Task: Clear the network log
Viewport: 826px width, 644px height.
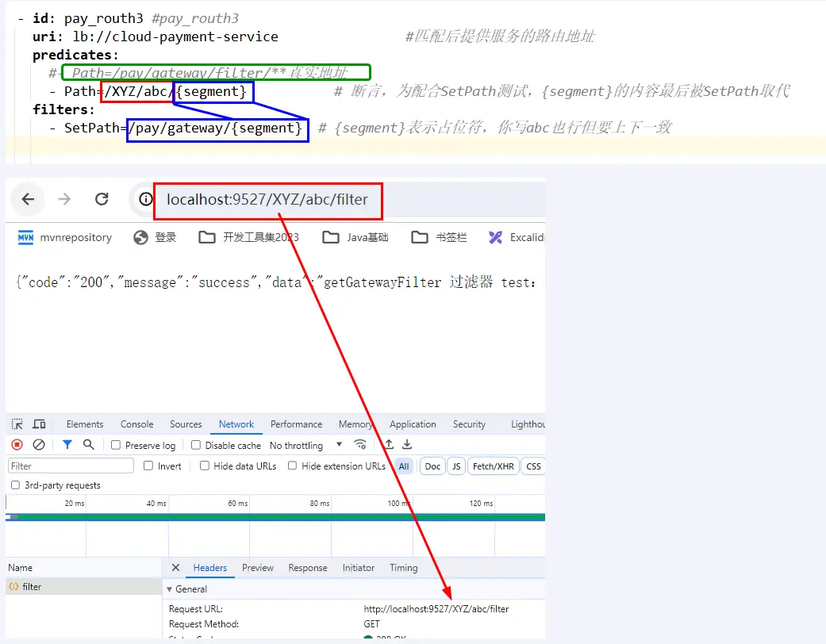Action: (38, 445)
